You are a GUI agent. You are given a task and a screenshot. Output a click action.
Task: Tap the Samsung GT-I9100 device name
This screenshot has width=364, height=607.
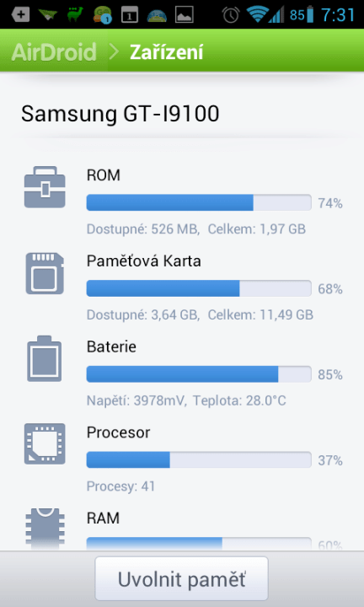pyautogui.click(x=120, y=114)
